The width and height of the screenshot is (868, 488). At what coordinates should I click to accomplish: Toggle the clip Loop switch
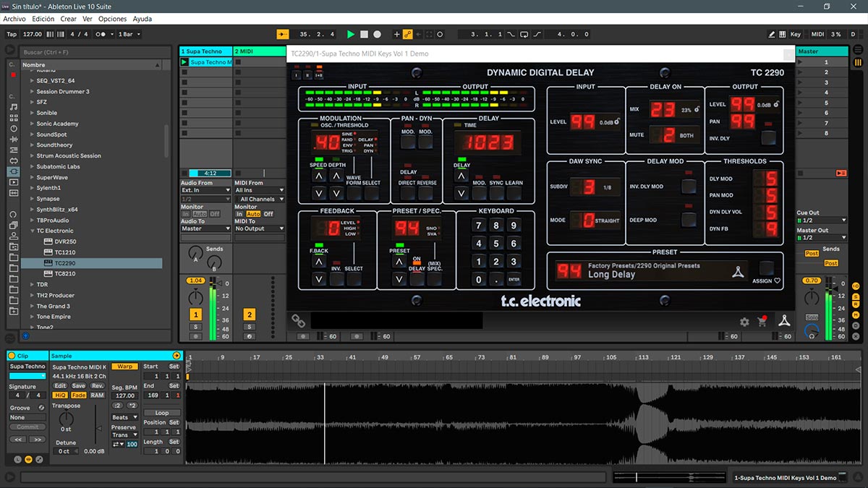pos(162,413)
